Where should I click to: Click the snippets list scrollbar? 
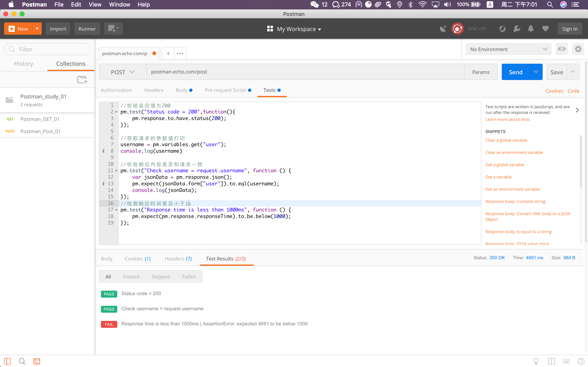pyautogui.click(x=581, y=161)
